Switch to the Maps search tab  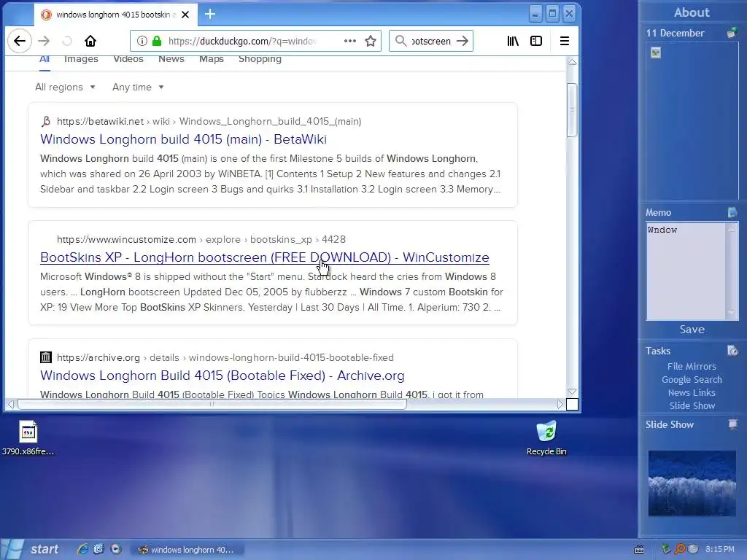[211, 59]
